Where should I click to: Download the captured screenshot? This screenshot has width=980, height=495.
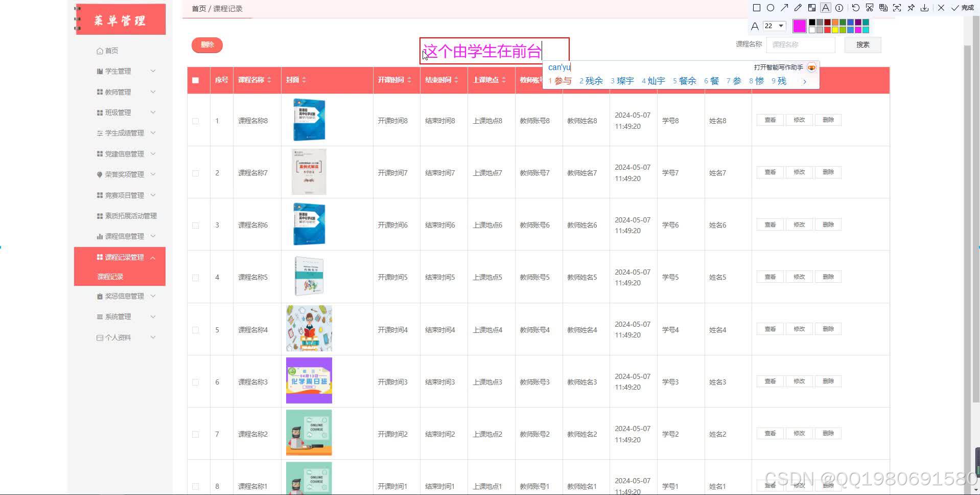click(x=925, y=8)
